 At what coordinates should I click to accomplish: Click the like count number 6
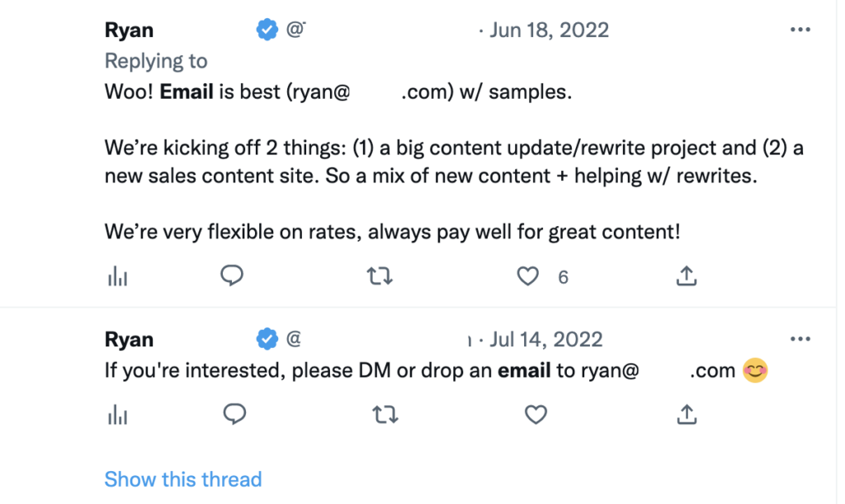(x=563, y=277)
